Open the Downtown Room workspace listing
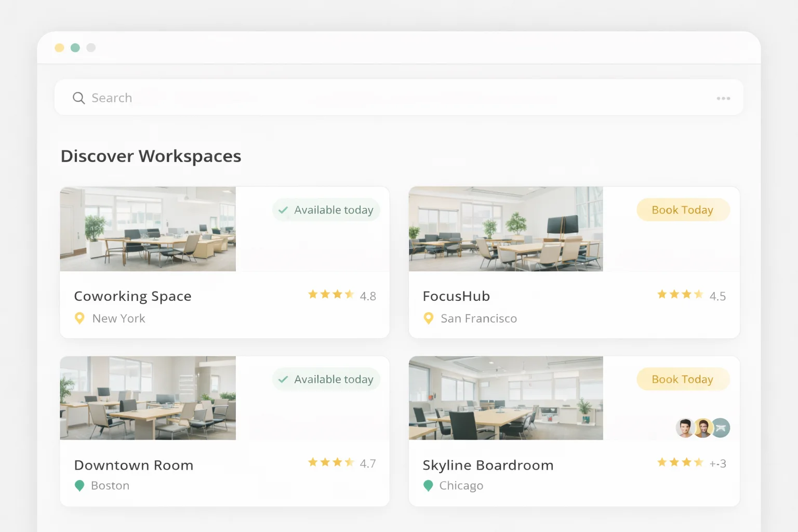 coord(134,465)
